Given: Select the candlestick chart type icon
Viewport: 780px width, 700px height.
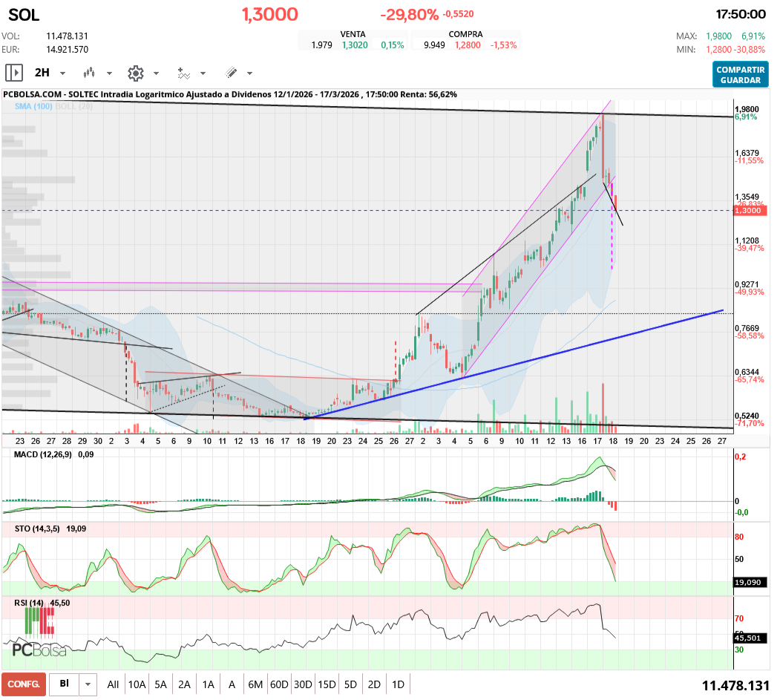Looking at the screenshot, I should (91, 72).
